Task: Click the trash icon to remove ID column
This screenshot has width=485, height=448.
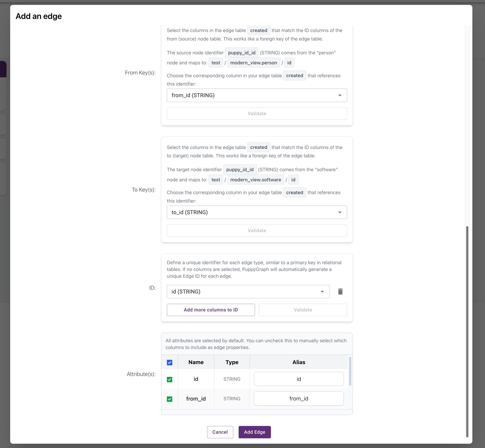Action: (340, 291)
